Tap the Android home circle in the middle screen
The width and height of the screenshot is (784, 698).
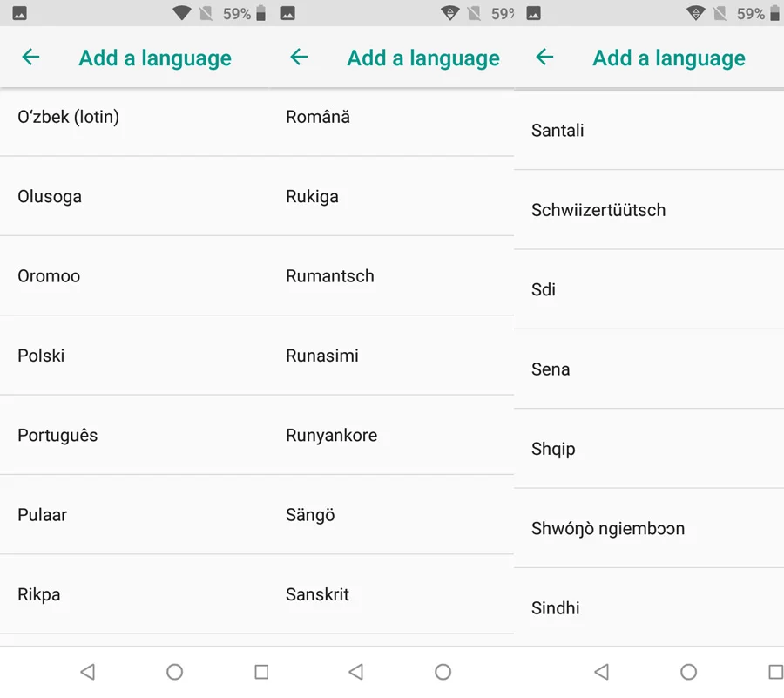(443, 672)
